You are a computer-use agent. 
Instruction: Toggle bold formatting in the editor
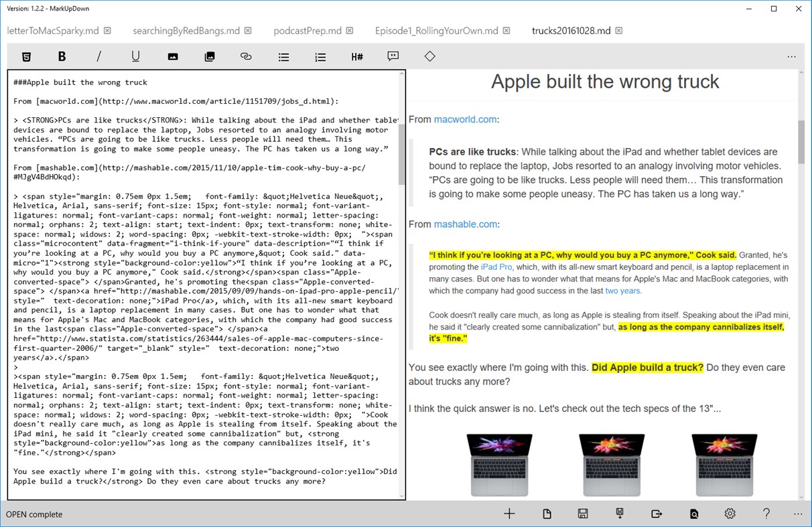coord(62,56)
